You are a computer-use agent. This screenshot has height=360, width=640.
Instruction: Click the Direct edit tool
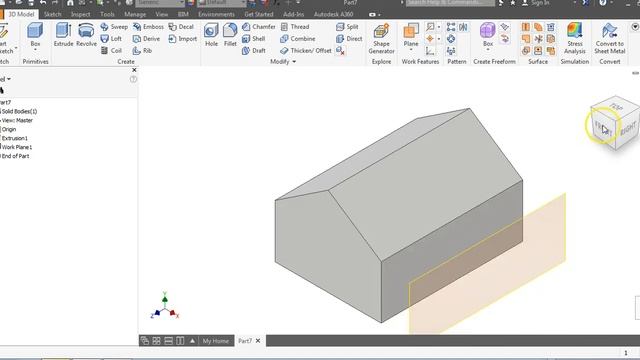point(349,39)
